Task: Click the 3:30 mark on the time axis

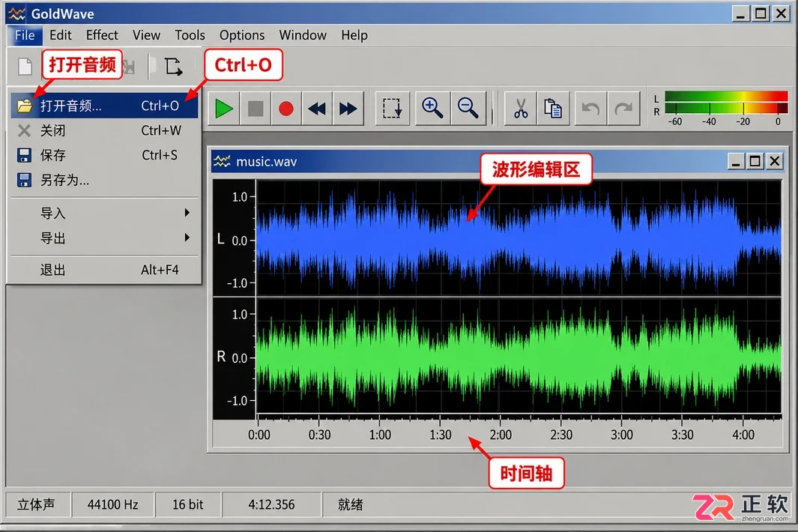Action: click(x=683, y=435)
